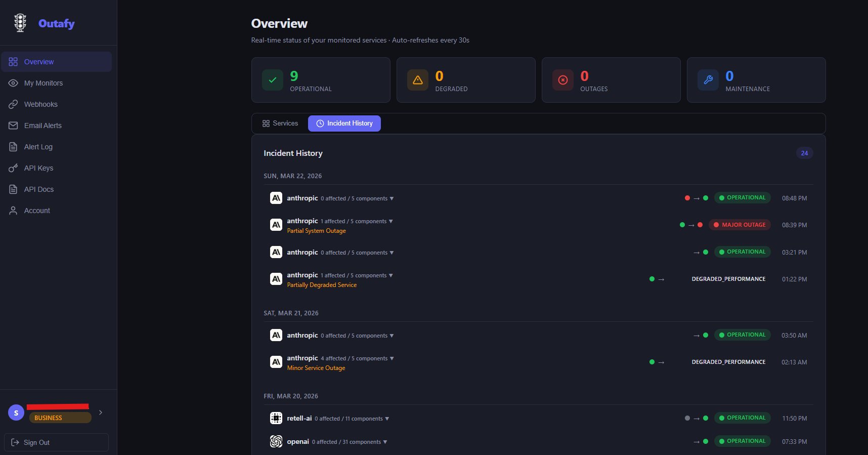Click the FRI, MAR 20, 2026 date header
Screen dimensions: 868x455
(x=291, y=396)
